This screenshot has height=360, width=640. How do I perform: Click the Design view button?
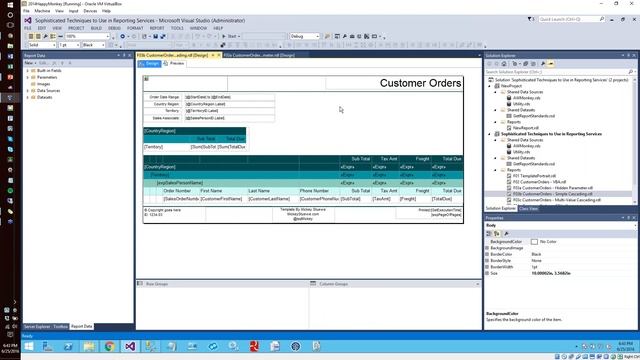tap(150, 63)
